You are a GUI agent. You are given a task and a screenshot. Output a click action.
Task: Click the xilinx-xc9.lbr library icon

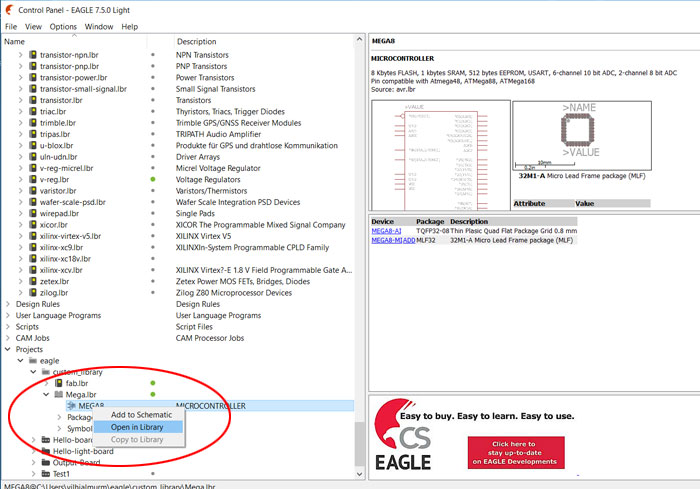[33, 247]
